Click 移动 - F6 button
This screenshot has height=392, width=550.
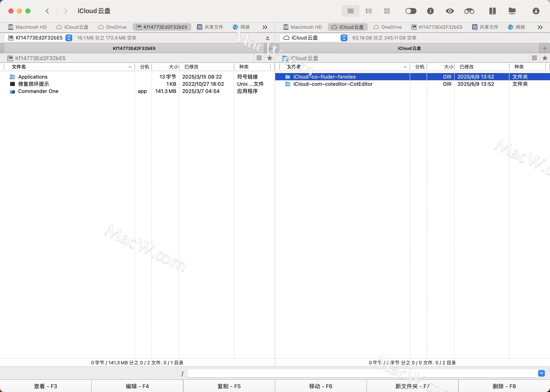321,386
